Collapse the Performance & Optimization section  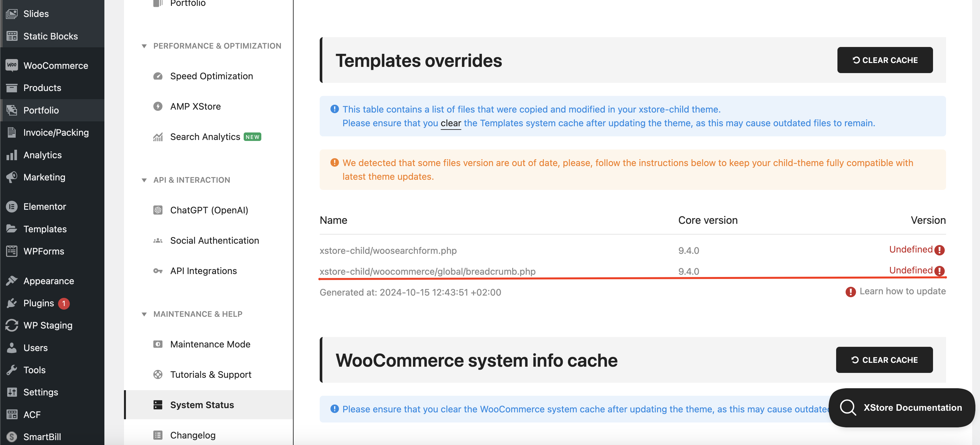coord(144,46)
